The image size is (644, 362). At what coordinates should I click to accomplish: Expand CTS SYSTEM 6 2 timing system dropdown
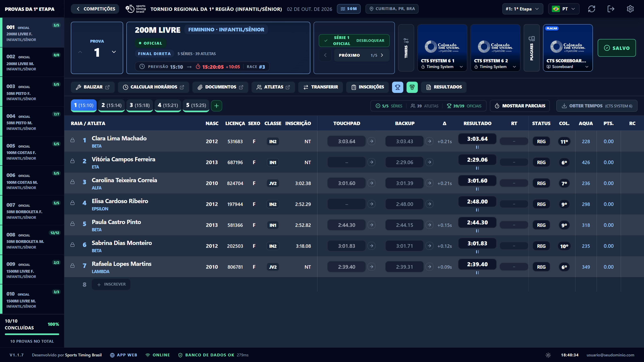(514, 67)
